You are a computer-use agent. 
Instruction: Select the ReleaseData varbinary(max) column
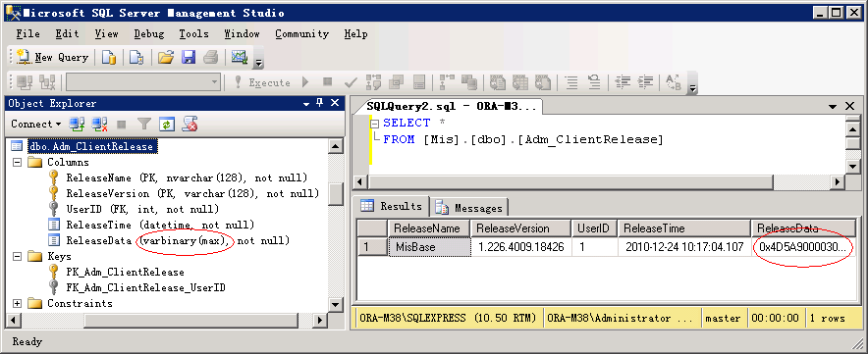point(178,240)
